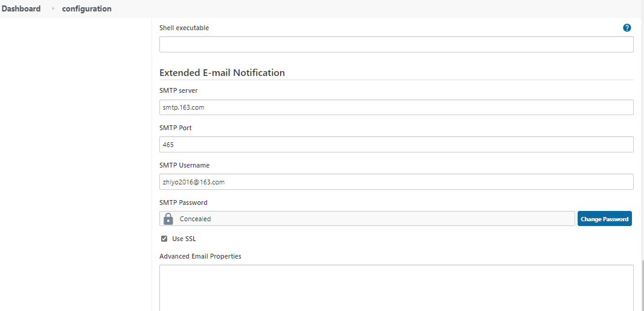Click the Shell executable label

click(184, 28)
